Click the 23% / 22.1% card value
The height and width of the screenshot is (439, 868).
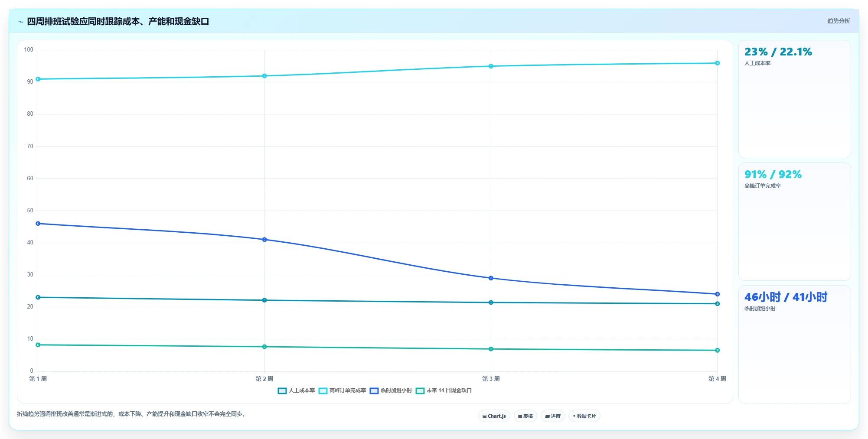[778, 52]
